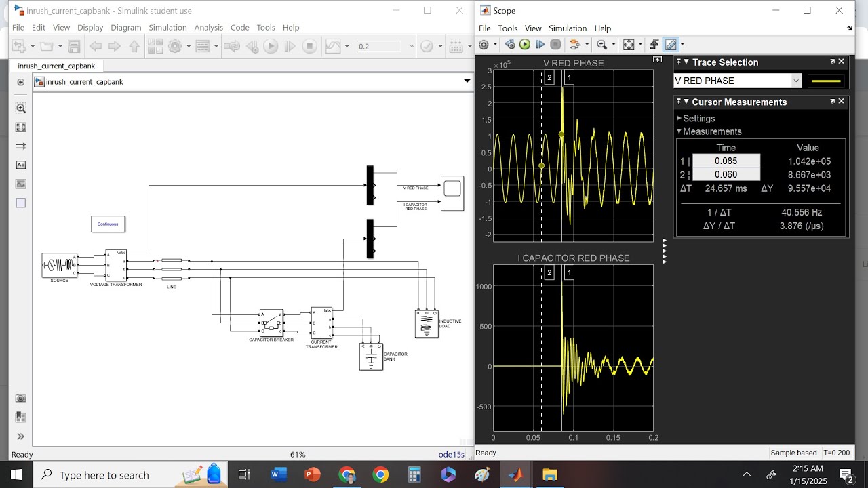The width and height of the screenshot is (868, 488).
Task: Open the Simulink Diagram menu
Action: tap(126, 27)
